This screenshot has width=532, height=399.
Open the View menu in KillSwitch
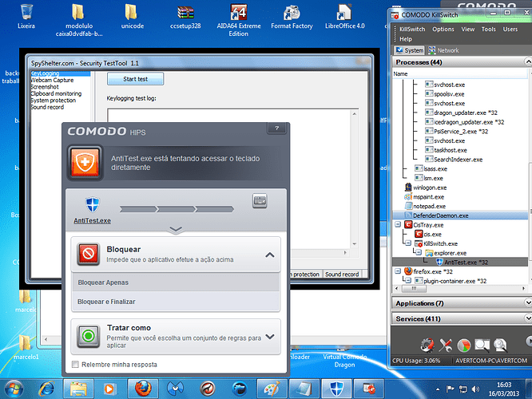[x=468, y=30]
